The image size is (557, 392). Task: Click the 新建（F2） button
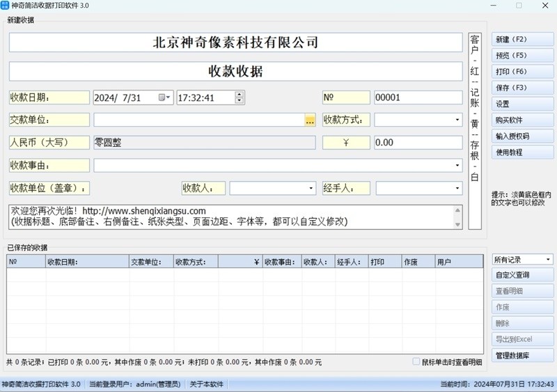click(522, 40)
